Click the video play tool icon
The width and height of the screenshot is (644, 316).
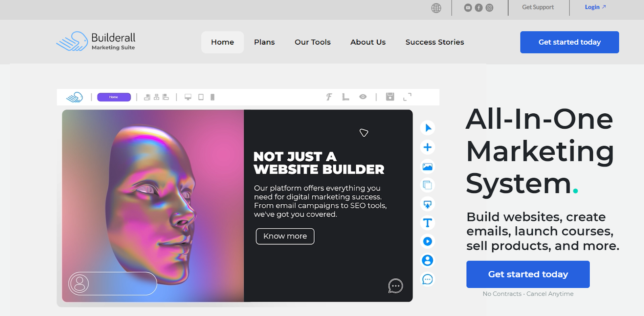tap(427, 241)
